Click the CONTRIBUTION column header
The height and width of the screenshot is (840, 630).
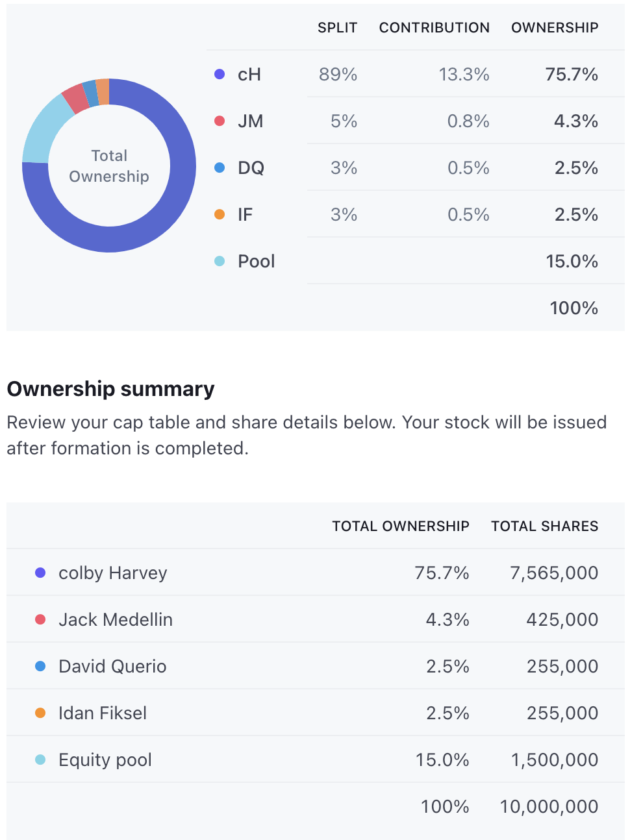(x=434, y=28)
